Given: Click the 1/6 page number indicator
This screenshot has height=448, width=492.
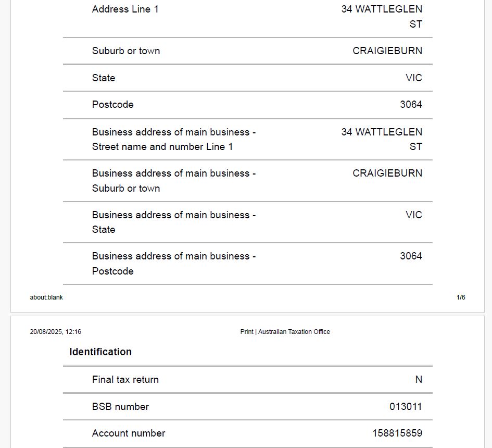Looking at the screenshot, I should pos(461,297).
